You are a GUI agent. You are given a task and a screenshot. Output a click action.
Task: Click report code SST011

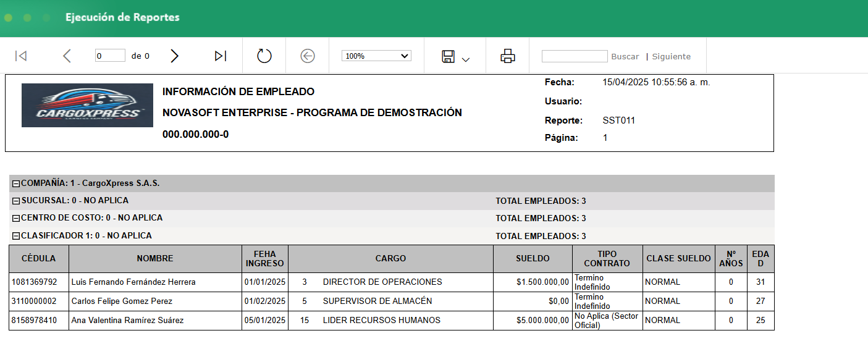619,120
